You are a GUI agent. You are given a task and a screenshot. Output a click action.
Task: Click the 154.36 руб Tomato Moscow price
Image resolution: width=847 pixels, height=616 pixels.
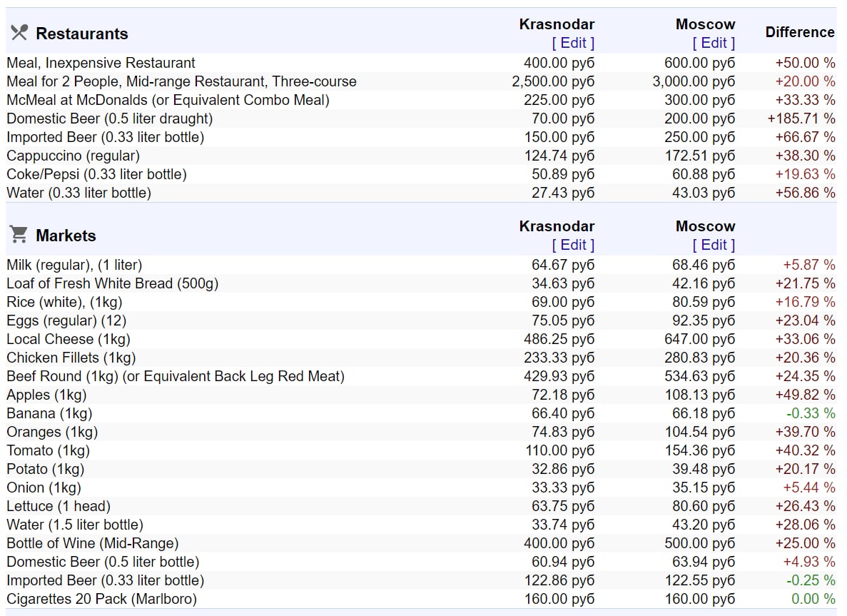pyautogui.click(x=700, y=450)
